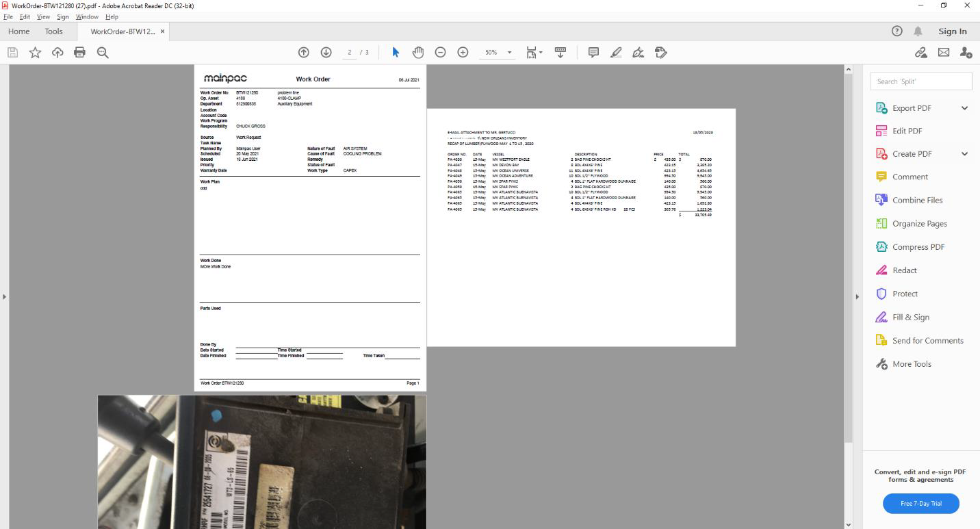Click the Sign In link
The width and height of the screenshot is (980, 529).
click(x=953, y=31)
